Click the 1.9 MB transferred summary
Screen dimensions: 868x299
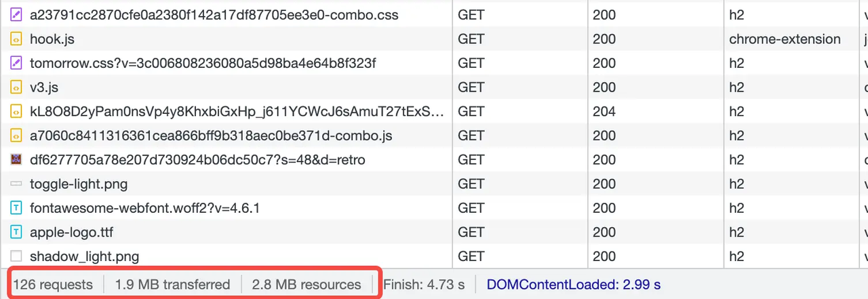pos(172,284)
